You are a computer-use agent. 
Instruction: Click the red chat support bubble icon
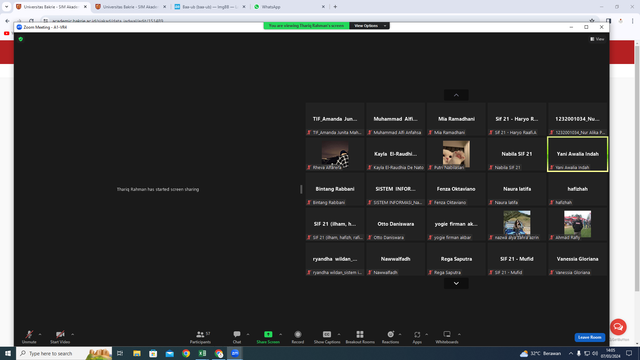coord(618,327)
